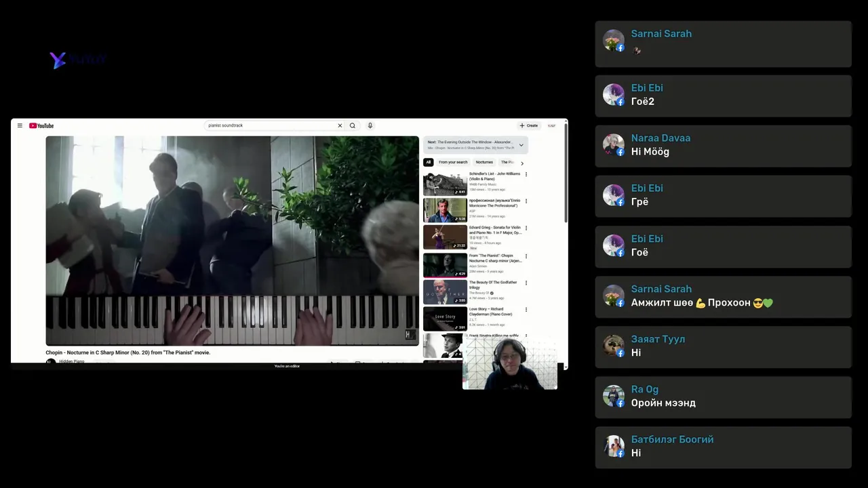Click the 'Гоё2' comment text
Viewport: 868px width, 488px height.
click(642, 102)
